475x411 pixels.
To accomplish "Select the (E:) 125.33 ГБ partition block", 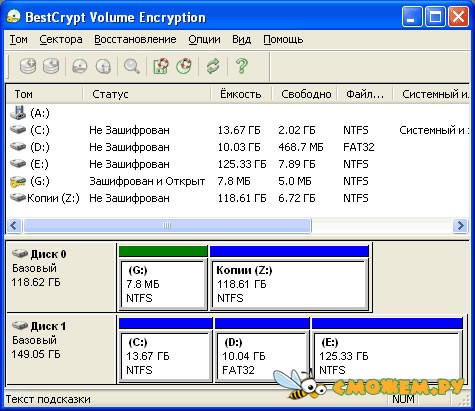I will point(387,356).
